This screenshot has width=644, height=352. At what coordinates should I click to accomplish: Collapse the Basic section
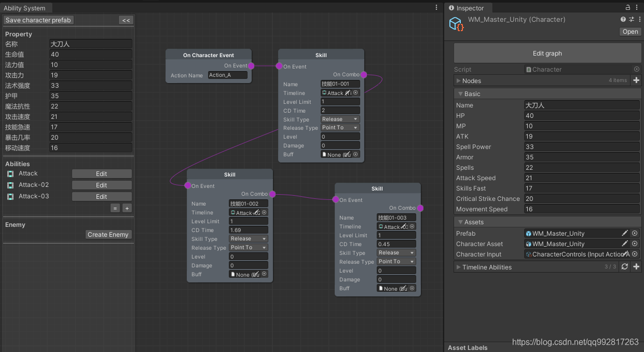click(460, 94)
